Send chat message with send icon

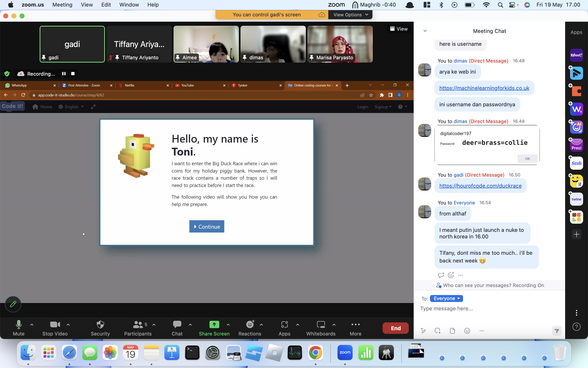[557, 331]
